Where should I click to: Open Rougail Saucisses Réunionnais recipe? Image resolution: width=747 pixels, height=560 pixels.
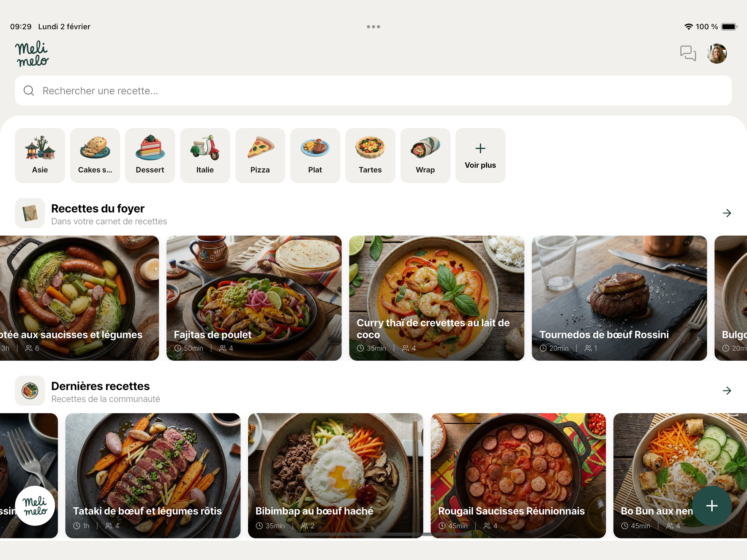(518, 476)
